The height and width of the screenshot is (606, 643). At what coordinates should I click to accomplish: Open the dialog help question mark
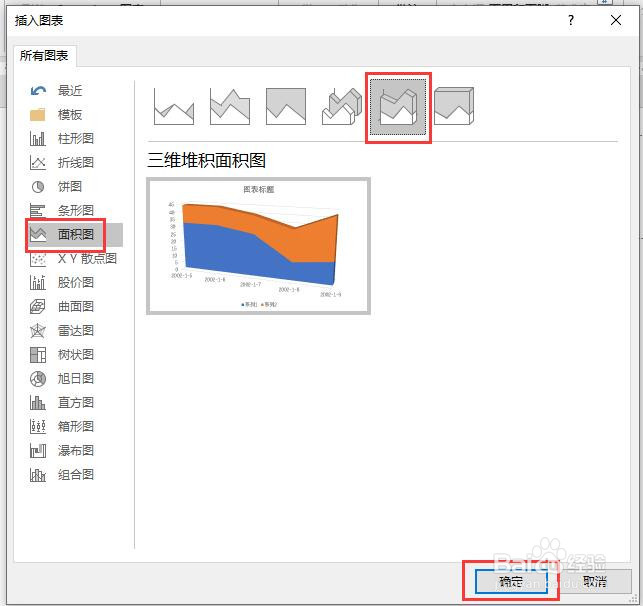[x=570, y=20]
